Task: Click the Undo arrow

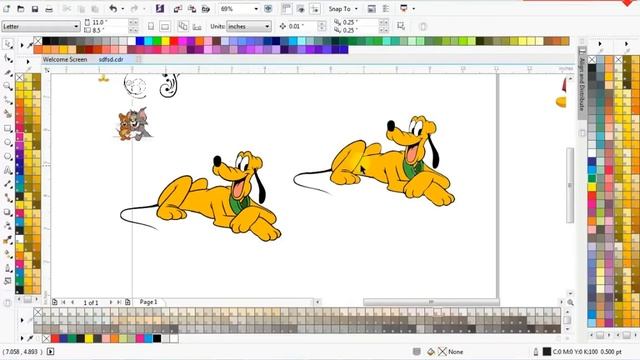Action: point(113,9)
